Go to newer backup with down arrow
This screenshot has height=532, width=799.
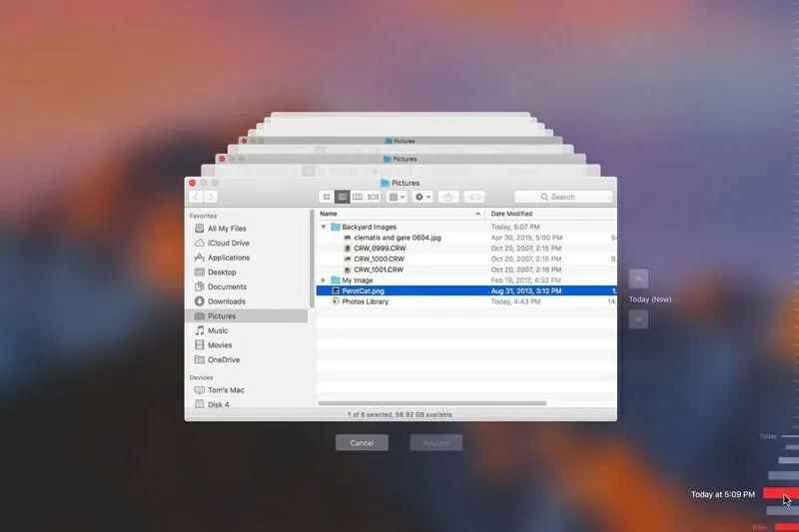[638, 319]
